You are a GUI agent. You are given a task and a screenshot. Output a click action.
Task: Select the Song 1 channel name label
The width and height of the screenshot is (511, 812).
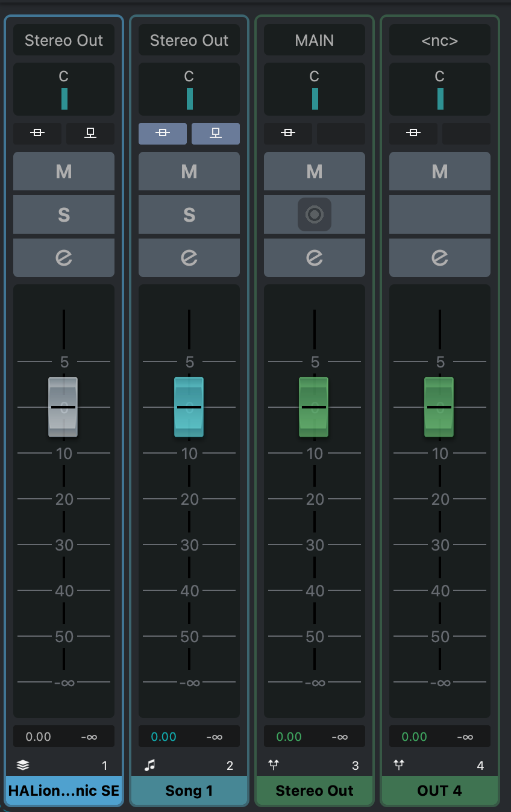[x=189, y=791]
